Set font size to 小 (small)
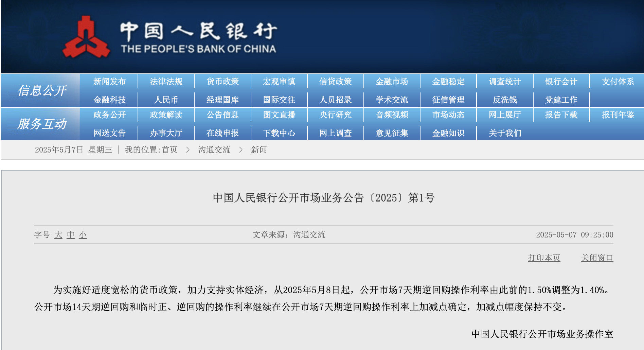 click(x=83, y=235)
